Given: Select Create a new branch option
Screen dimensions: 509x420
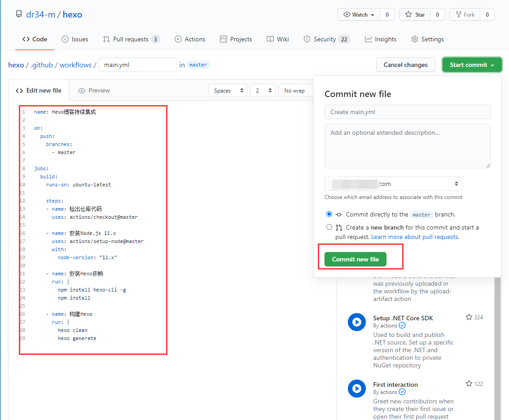Looking at the screenshot, I should [329, 227].
